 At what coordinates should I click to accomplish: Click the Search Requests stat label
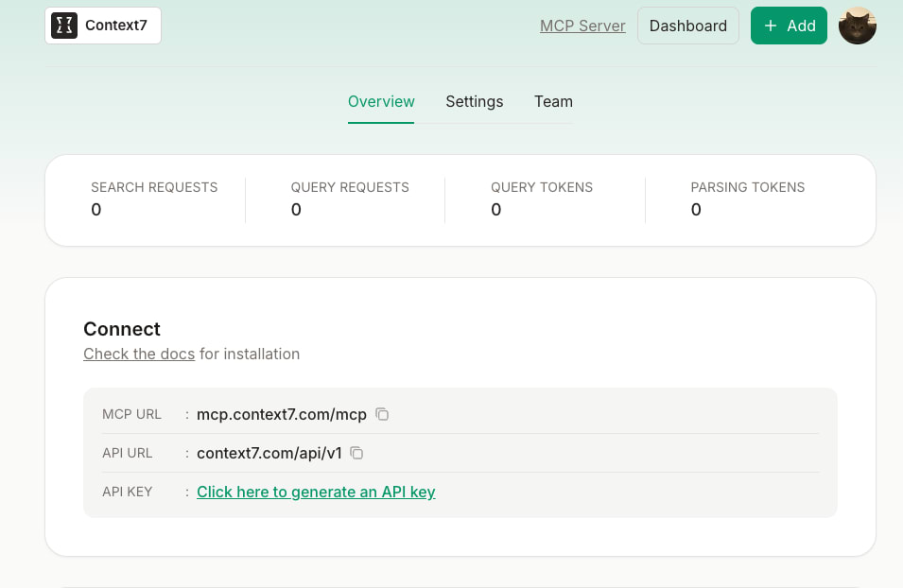(x=154, y=187)
